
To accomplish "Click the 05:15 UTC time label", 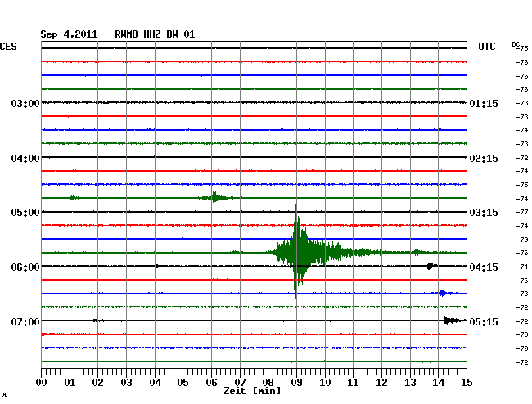I will tap(484, 321).
